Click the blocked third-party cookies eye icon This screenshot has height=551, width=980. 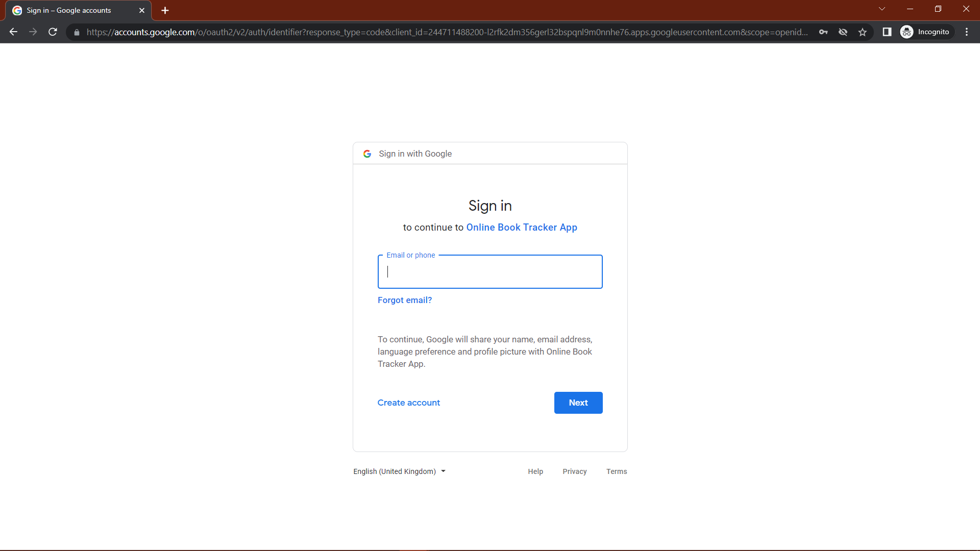point(843,32)
